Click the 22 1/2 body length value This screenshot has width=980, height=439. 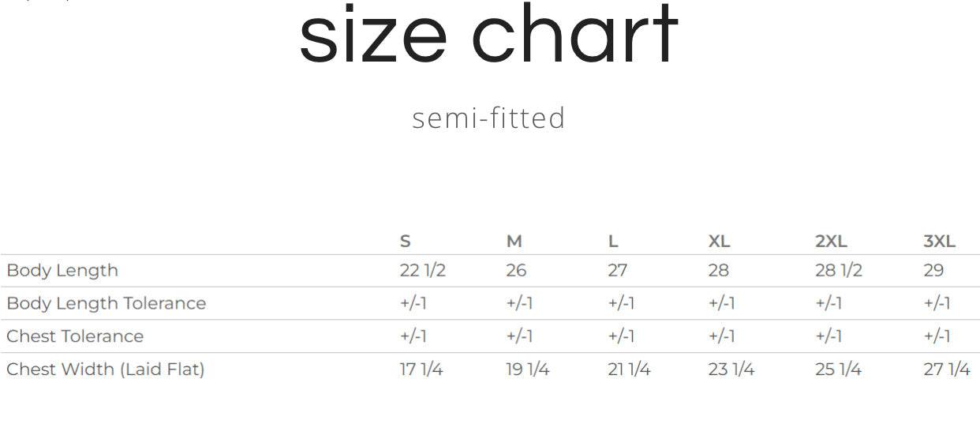click(x=422, y=271)
